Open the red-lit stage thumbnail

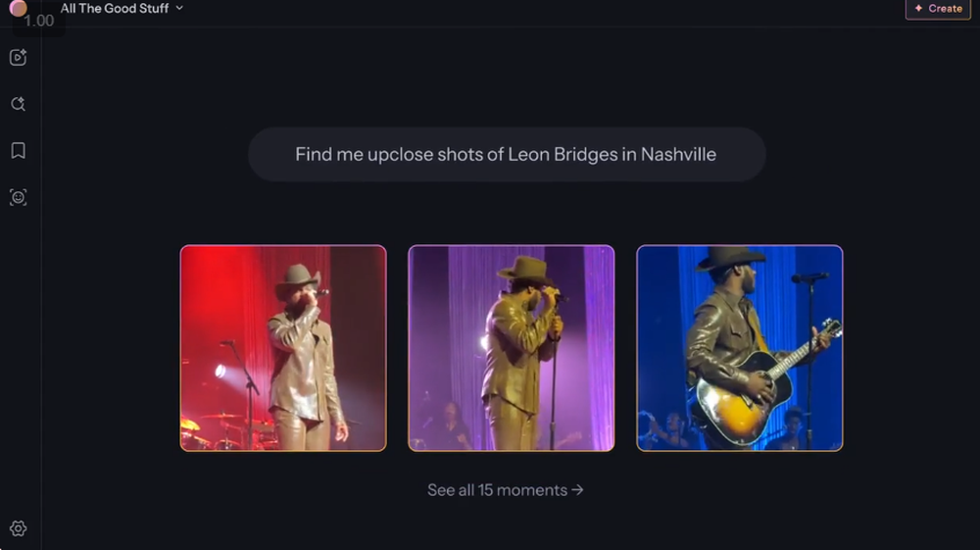(x=283, y=348)
